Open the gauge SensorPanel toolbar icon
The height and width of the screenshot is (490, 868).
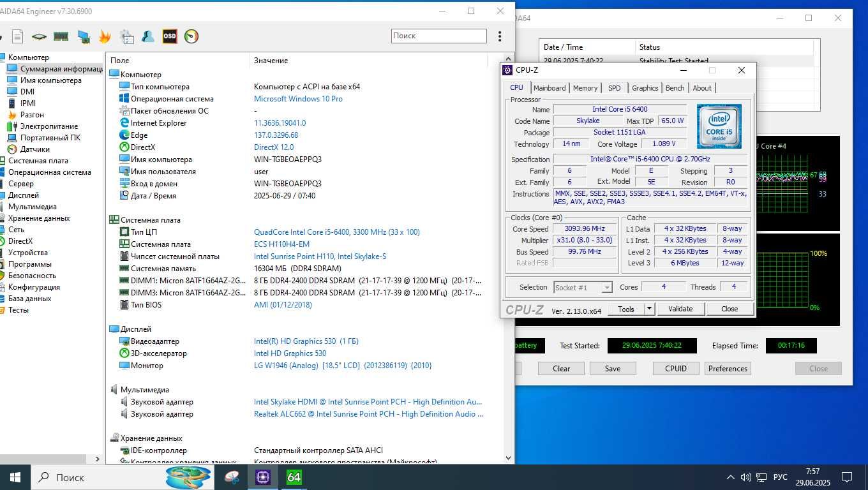191,36
